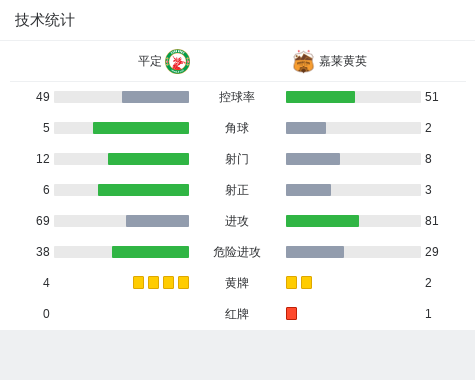Click the 黄牌 row label
475x380 pixels.
(x=237, y=283)
